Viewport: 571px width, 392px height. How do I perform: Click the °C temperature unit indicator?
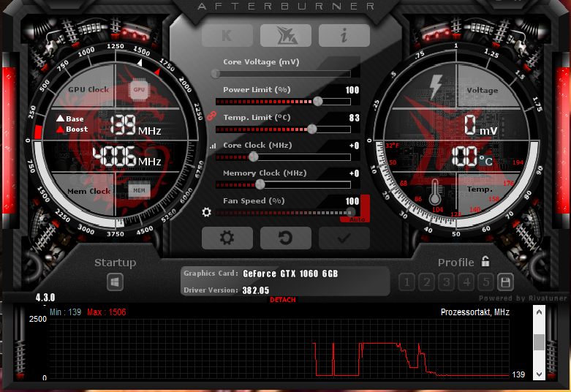point(485,161)
